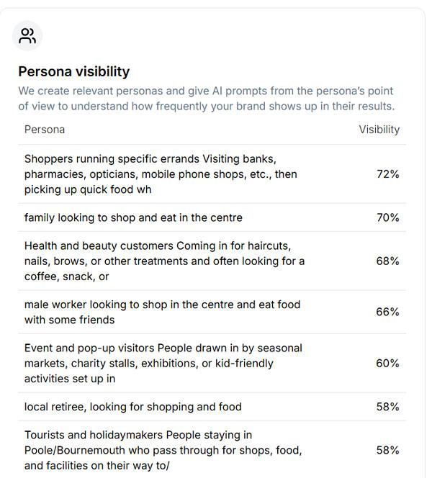Click the 58% value for local retiree

tap(387, 407)
